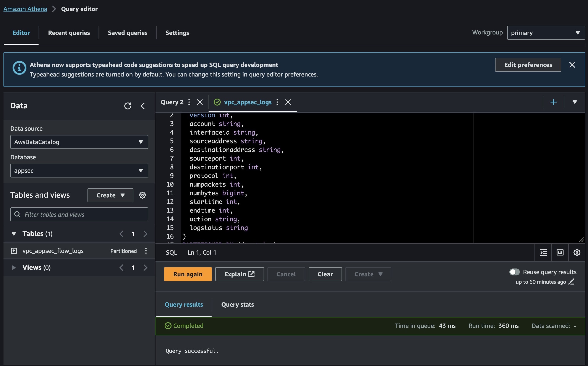This screenshot has height=366, width=588.
Task: Collapse the Tables (1) section
Action: (x=14, y=234)
